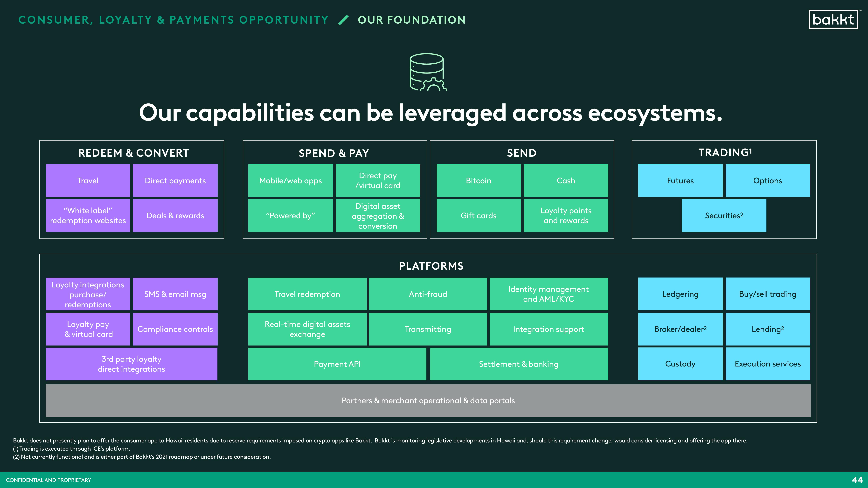Select the Broker/dealer tile
Viewport: 868px width, 488px height.
(x=680, y=329)
